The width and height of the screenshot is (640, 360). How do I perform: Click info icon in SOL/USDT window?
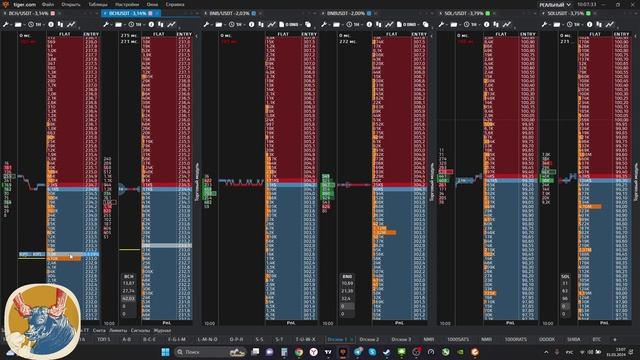pos(487,24)
